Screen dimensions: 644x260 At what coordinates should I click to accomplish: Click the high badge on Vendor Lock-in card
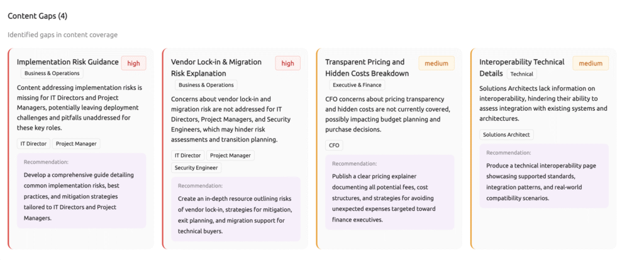287,63
